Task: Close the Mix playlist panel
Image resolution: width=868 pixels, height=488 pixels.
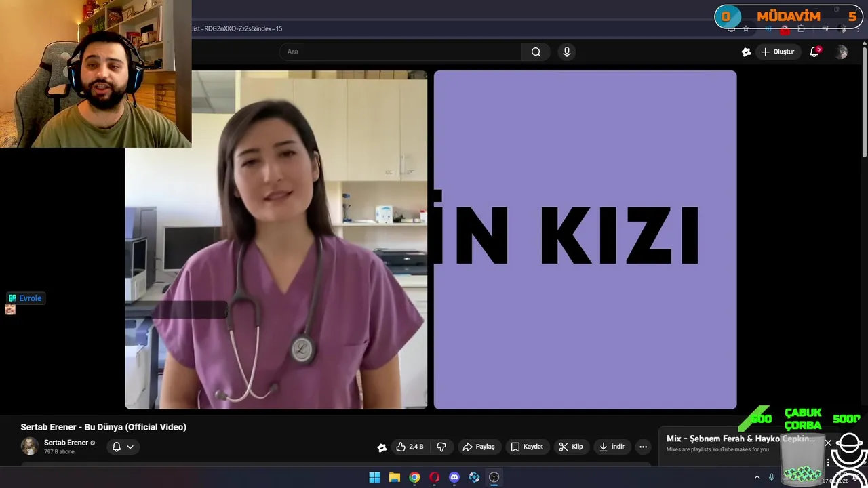Action: tap(828, 443)
